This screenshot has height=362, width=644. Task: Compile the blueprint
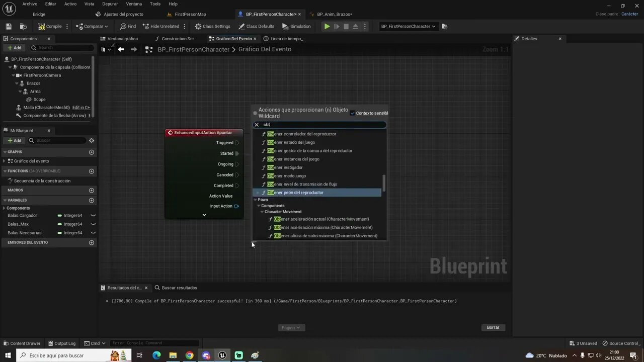tap(50, 26)
